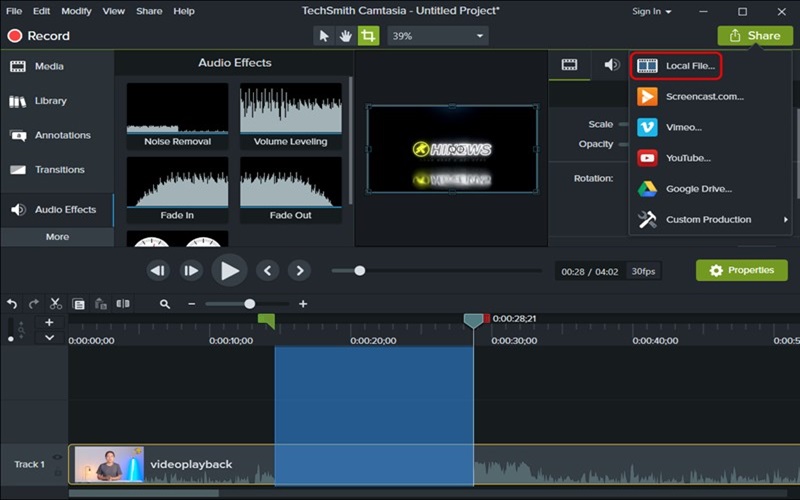This screenshot has height=500, width=800.
Task: Activate the Pan hand tool
Action: pyautogui.click(x=346, y=36)
